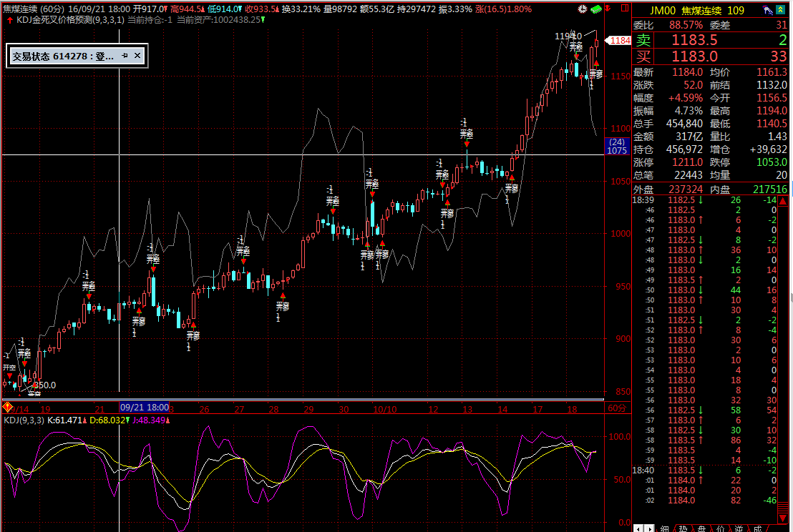Viewport: 793px width, 532px height.
Task: Switch to the 价 tab
Action: [x=721, y=528]
